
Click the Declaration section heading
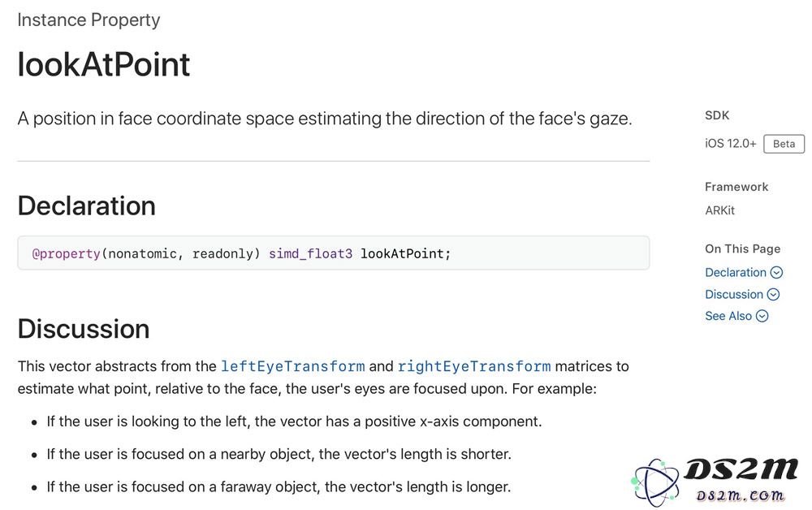(87, 205)
